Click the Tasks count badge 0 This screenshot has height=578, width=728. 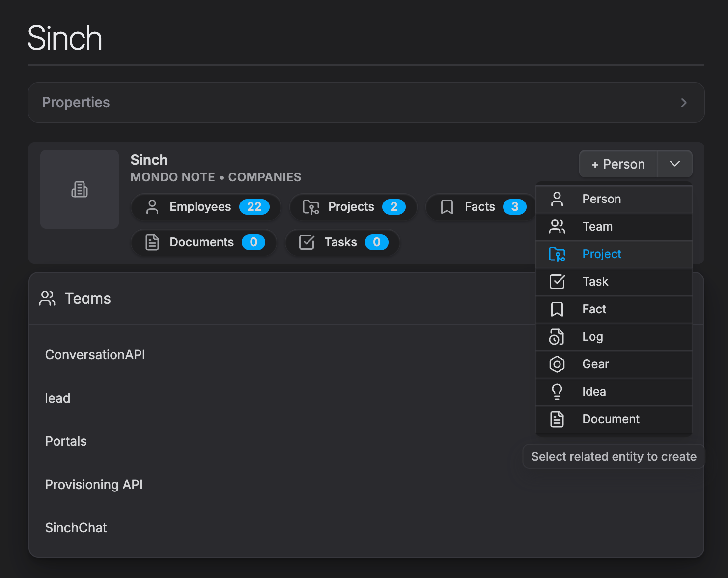(377, 242)
